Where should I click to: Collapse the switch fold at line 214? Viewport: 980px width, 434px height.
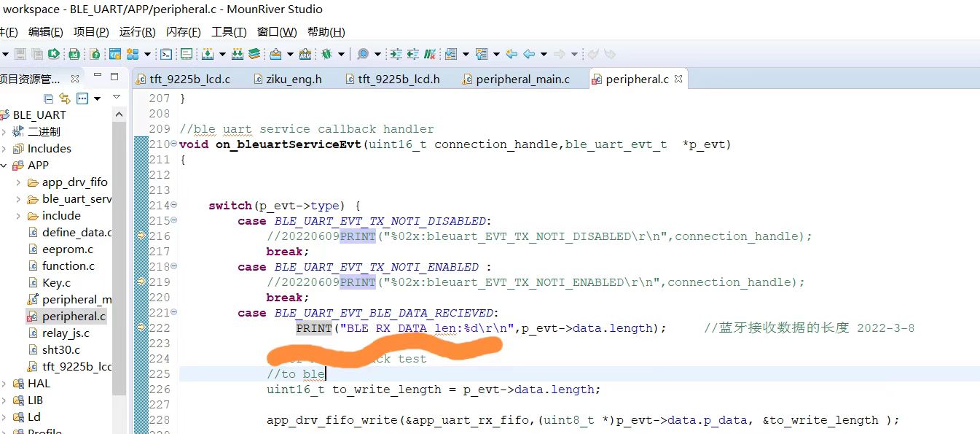coord(173,206)
